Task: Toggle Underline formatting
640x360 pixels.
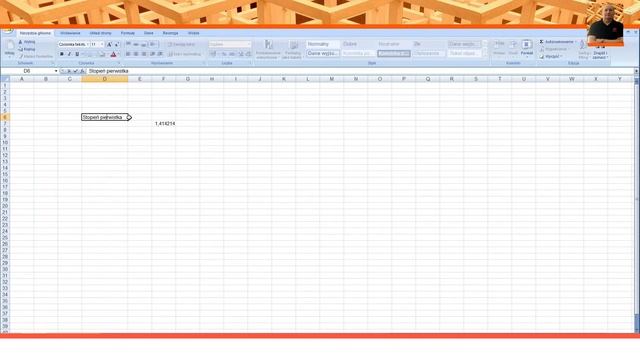Action: pos(77,54)
